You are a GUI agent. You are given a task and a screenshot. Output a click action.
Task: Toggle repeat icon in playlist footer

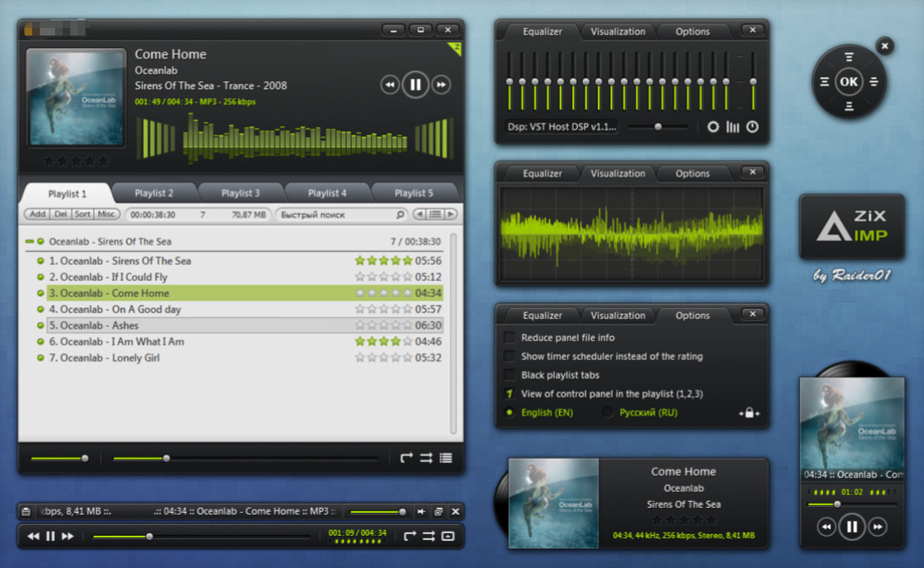(407, 458)
